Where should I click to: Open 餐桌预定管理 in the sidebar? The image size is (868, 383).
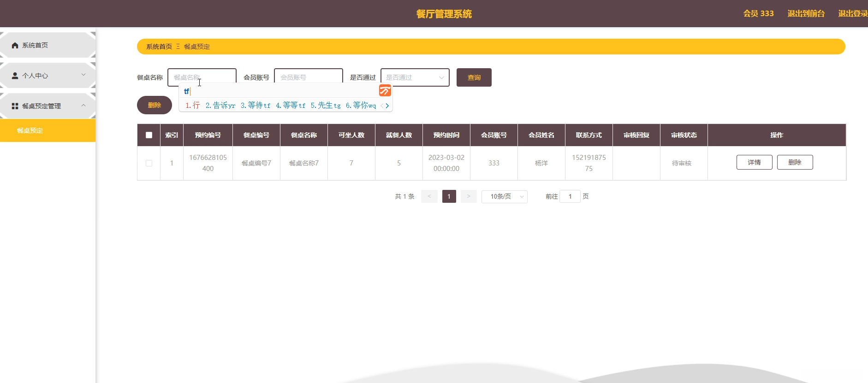[48, 106]
